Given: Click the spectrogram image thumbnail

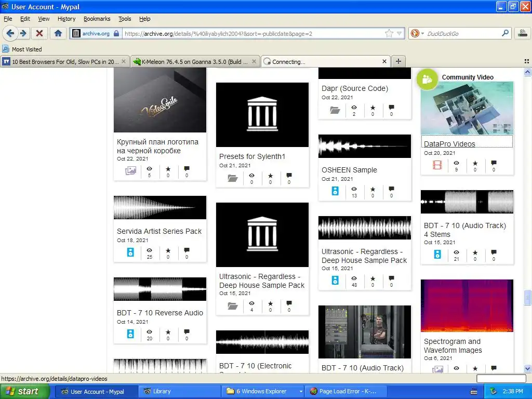Looking at the screenshot, I should pyautogui.click(x=467, y=305).
